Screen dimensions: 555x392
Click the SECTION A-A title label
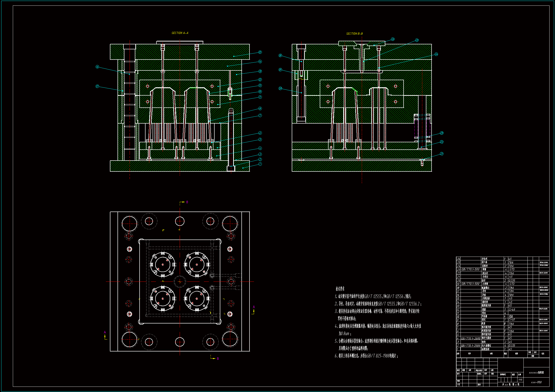[x=180, y=33]
